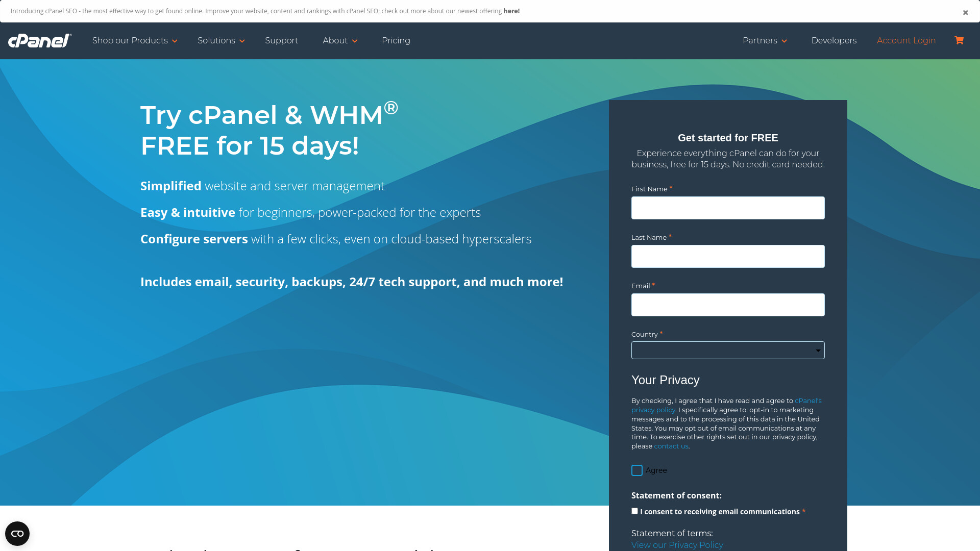Open the Country dropdown list
Viewport: 980px width, 551px height.
(x=728, y=350)
